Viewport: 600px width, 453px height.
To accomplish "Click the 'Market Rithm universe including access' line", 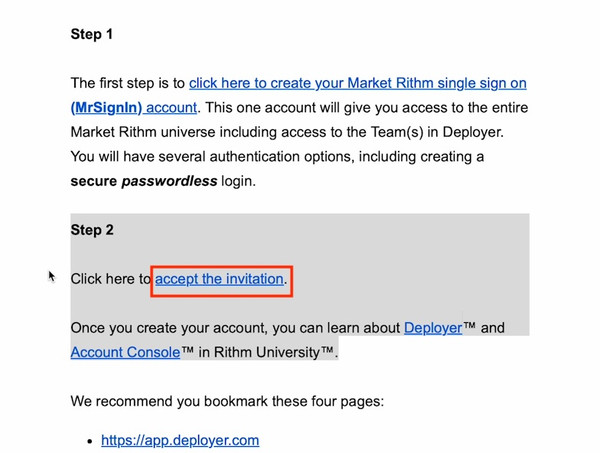I will pyautogui.click(x=287, y=132).
